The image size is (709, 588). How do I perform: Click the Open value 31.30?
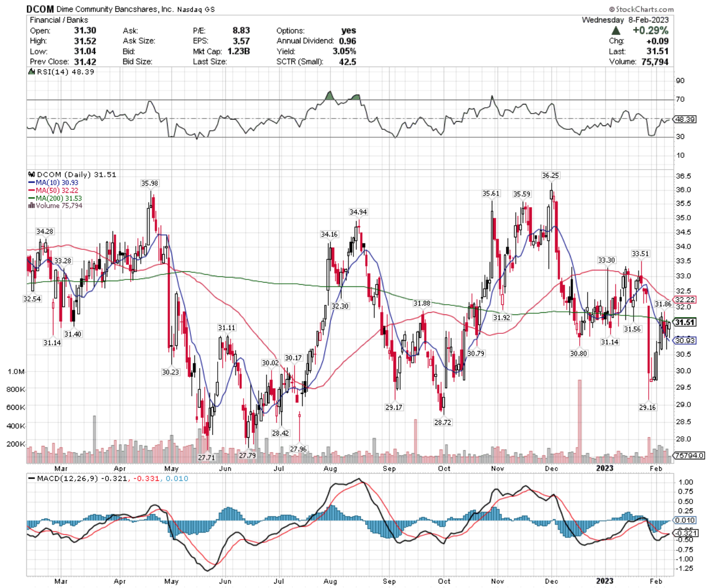tap(85, 31)
